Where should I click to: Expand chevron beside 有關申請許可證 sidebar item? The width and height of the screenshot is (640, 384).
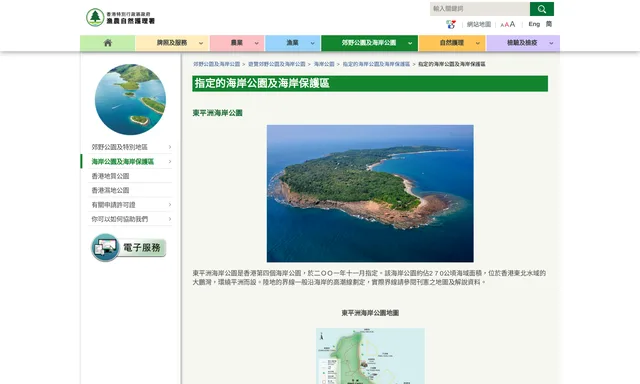tap(170, 205)
